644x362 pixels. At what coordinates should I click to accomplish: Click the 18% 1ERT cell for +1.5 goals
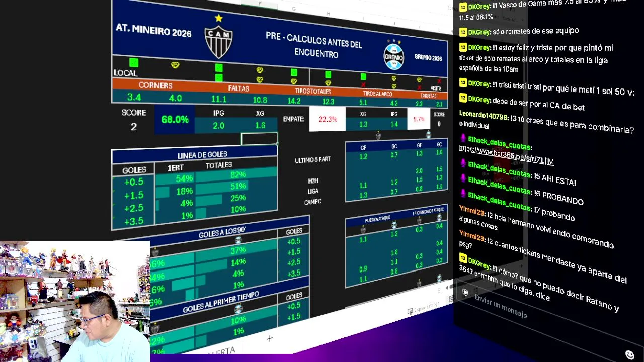point(175,191)
